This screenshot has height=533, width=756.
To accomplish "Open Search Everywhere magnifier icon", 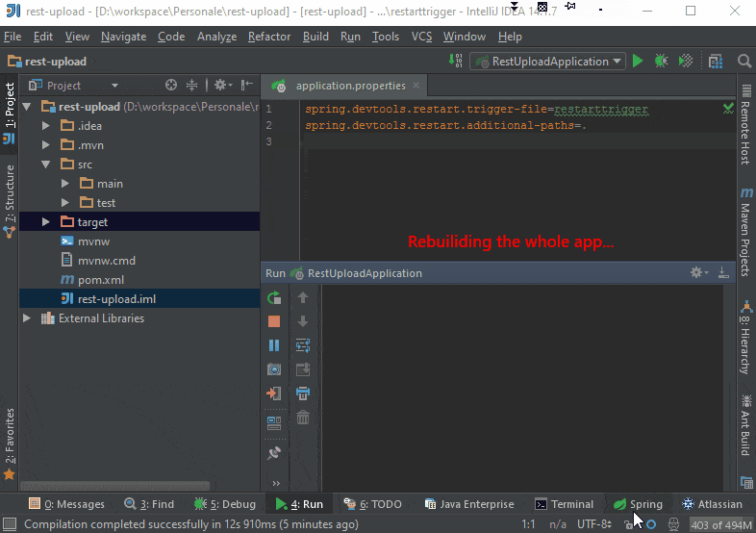I will coord(743,62).
